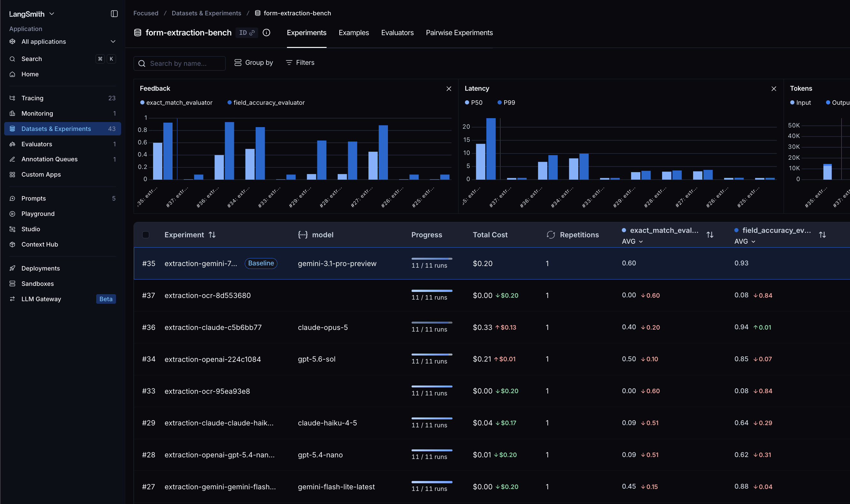850x504 pixels.
Task: Sort exact_match_evaluator column
Action: pos(710,235)
